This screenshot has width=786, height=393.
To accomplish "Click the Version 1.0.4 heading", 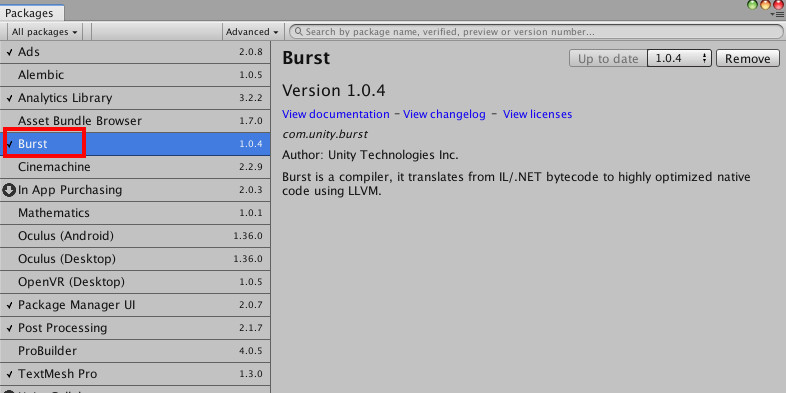I will pos(333,91).
